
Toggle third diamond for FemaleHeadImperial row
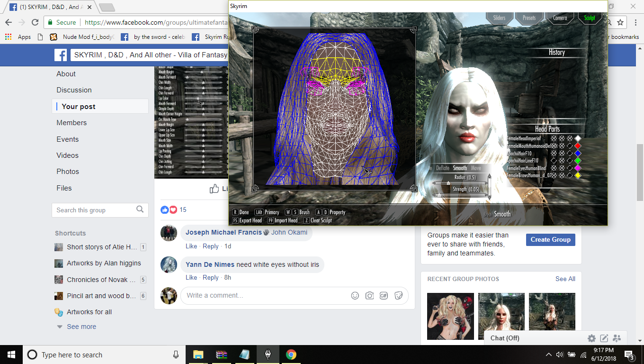point(570,138)
